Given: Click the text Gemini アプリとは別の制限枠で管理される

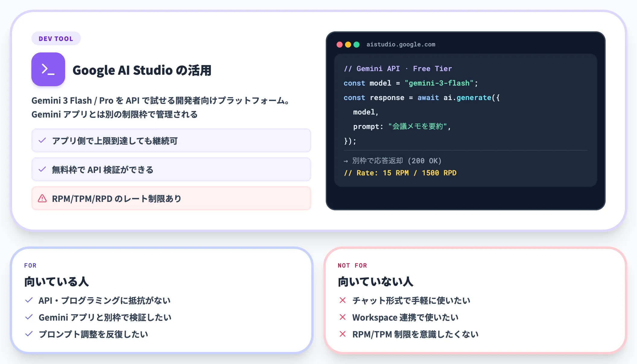Looking at the screenshot, I should [114, 115].
